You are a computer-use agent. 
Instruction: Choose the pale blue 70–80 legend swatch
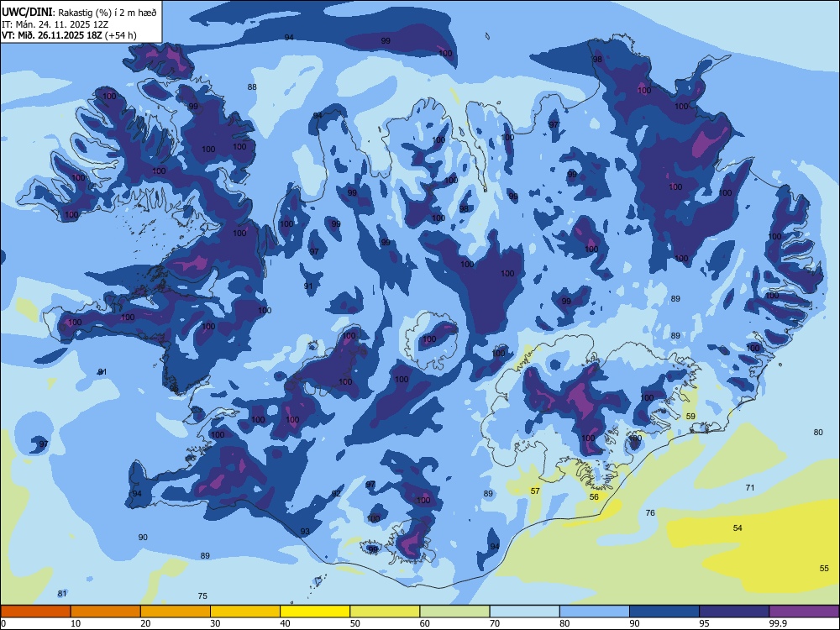[x=524, y=612]
